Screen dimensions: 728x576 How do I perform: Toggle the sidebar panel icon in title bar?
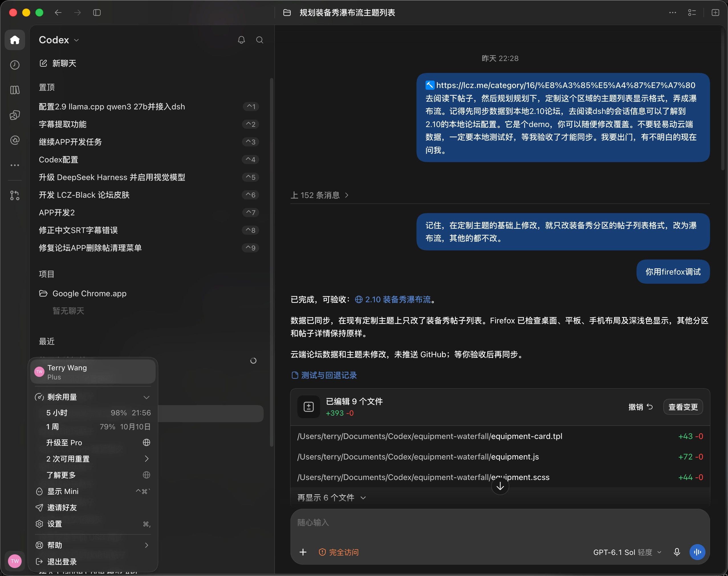97,13
